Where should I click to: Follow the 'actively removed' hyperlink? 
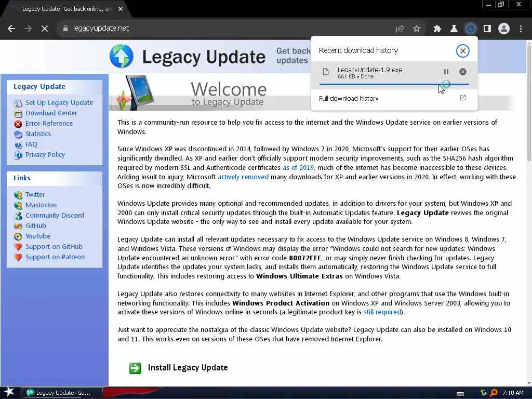point(243,177)
